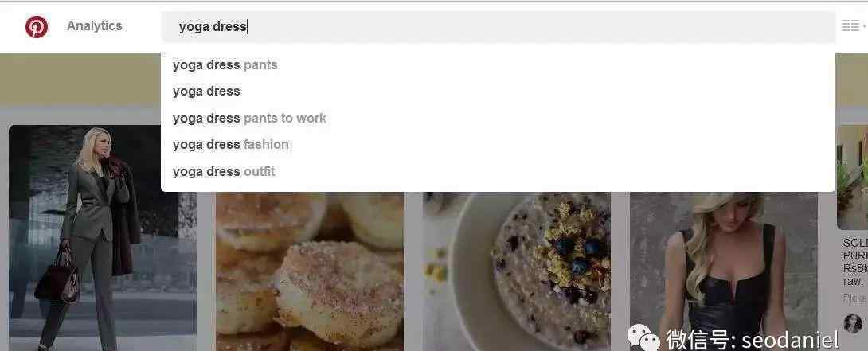
Task: Open the Analytics menu
Action: 95,26
